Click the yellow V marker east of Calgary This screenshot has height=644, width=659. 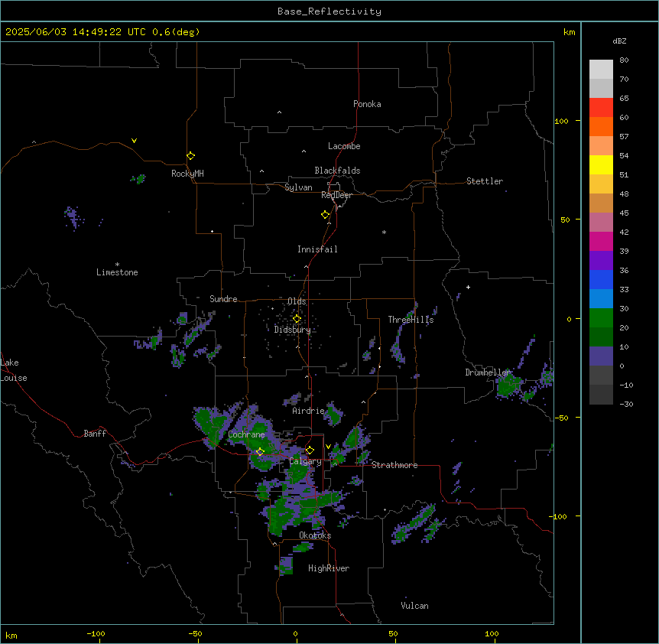click(x=328, y=447)
